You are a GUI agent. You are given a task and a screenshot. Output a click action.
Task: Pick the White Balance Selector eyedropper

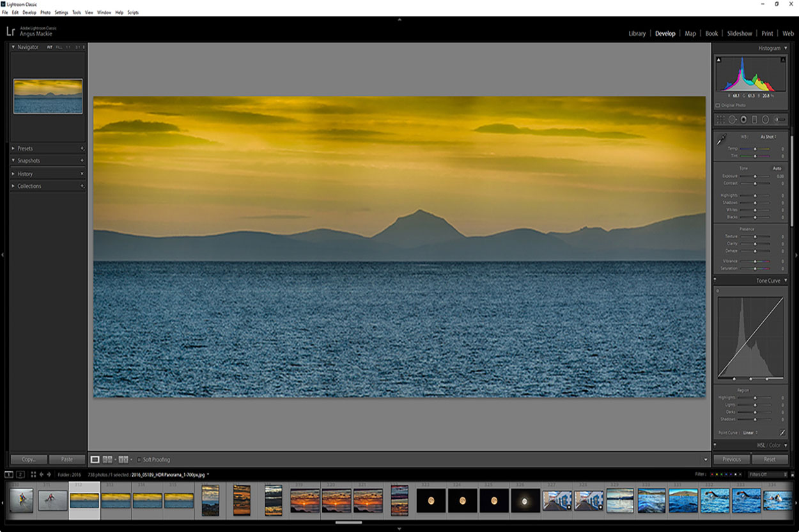(722, 139)
